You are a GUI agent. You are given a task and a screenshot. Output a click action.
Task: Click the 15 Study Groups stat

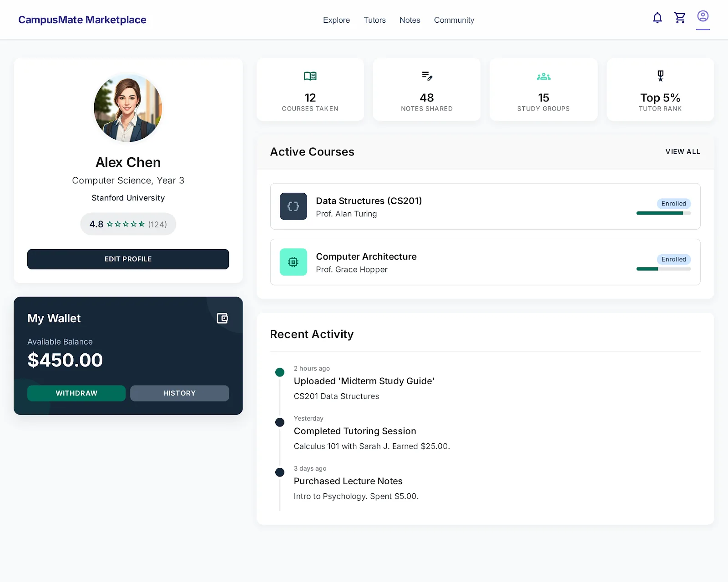(544, 90)
